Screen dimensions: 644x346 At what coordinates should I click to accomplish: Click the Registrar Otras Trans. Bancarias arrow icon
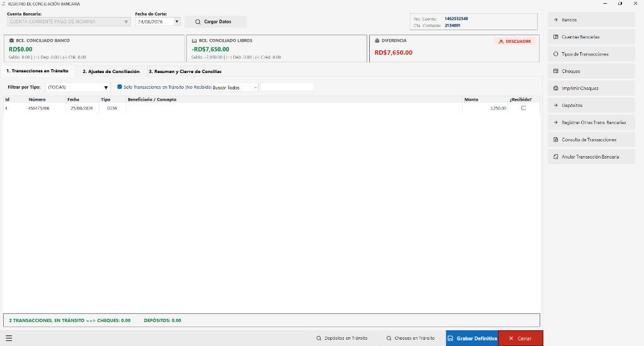pyautogui.click(x=556, y=123)
